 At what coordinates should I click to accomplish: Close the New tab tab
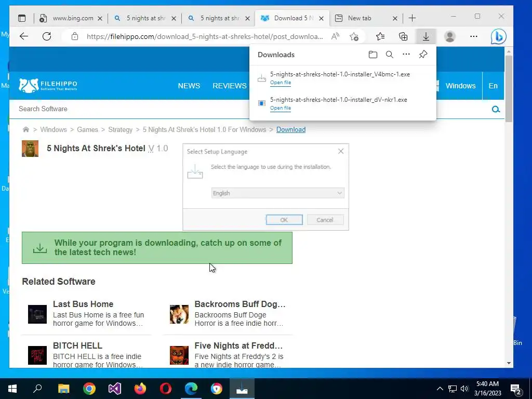tap(395, 18)
